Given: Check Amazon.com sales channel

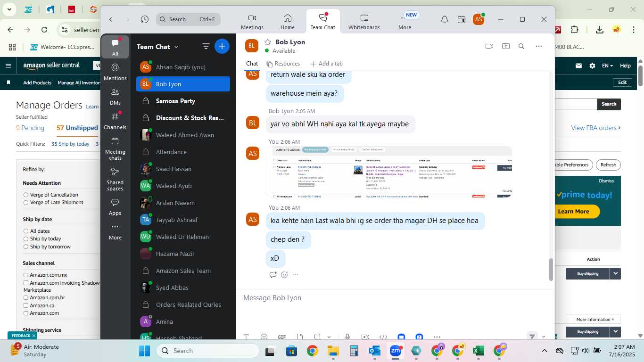Looking at the screenshot, I should tap(26, 313).
